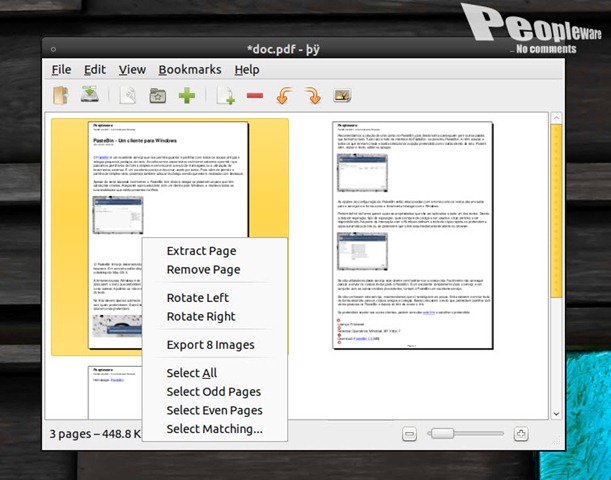The width and height of the screenshot is (611, 480).
Task: Click the yellow vertical scrollbar thumb
Action: click(556, 211)
